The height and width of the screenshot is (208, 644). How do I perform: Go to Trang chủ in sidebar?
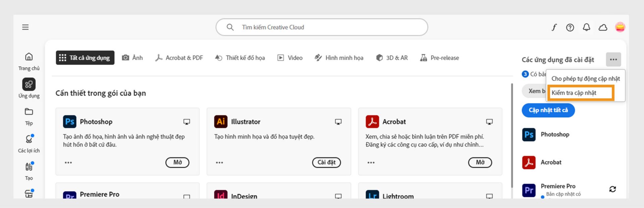(x=29, y=62)
